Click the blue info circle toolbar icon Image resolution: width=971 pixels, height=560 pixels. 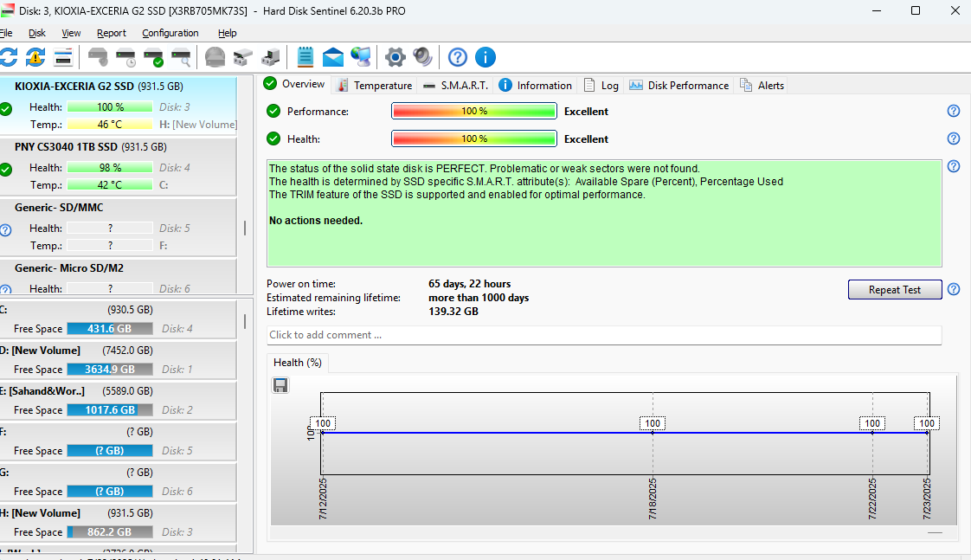(x=486, y=58)
